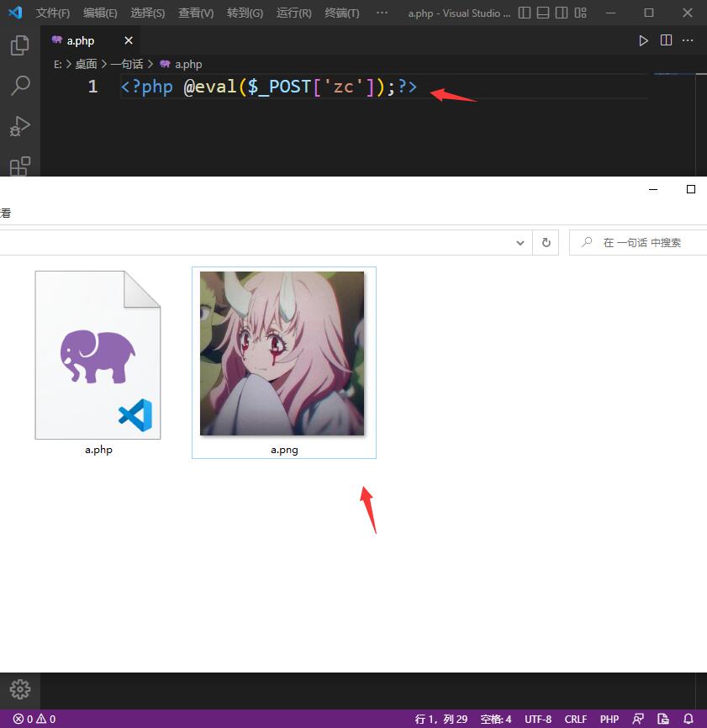This screenshot has height=728, width=707.
Task: Select the a.png image thumbnail
Action: coord(282,353)
